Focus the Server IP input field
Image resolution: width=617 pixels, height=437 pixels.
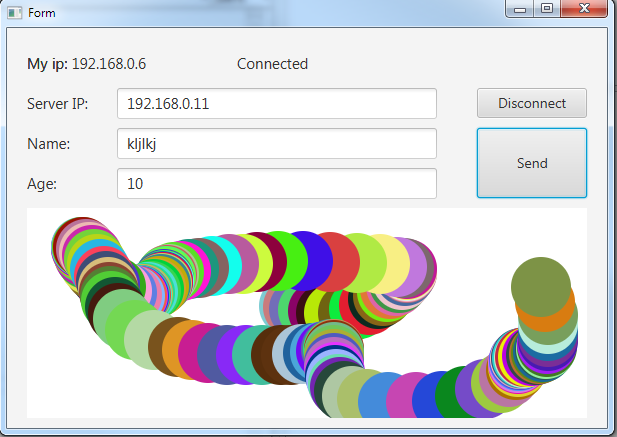pyautogui.click(x=277, y=103)
